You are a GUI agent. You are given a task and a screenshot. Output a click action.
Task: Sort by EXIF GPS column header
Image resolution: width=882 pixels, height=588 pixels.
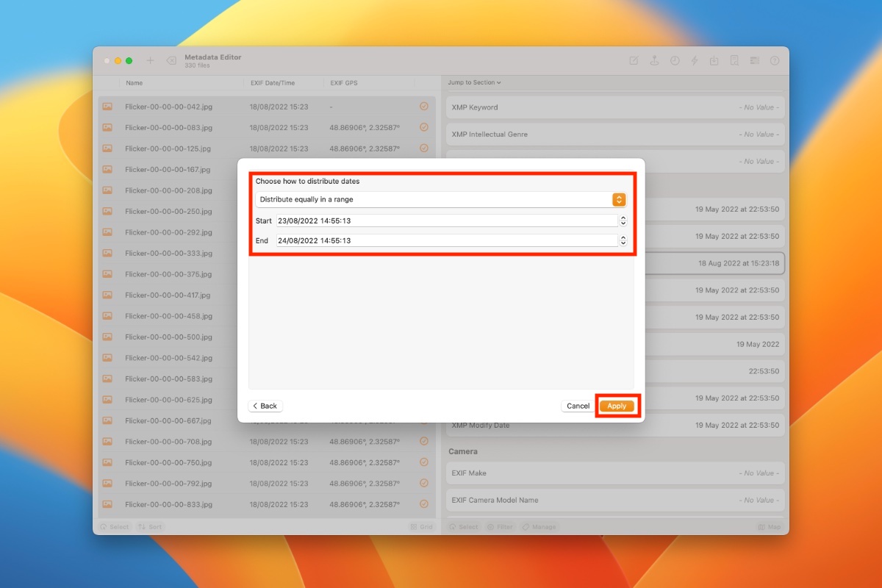pyautogui.click(x=344, y=83)
